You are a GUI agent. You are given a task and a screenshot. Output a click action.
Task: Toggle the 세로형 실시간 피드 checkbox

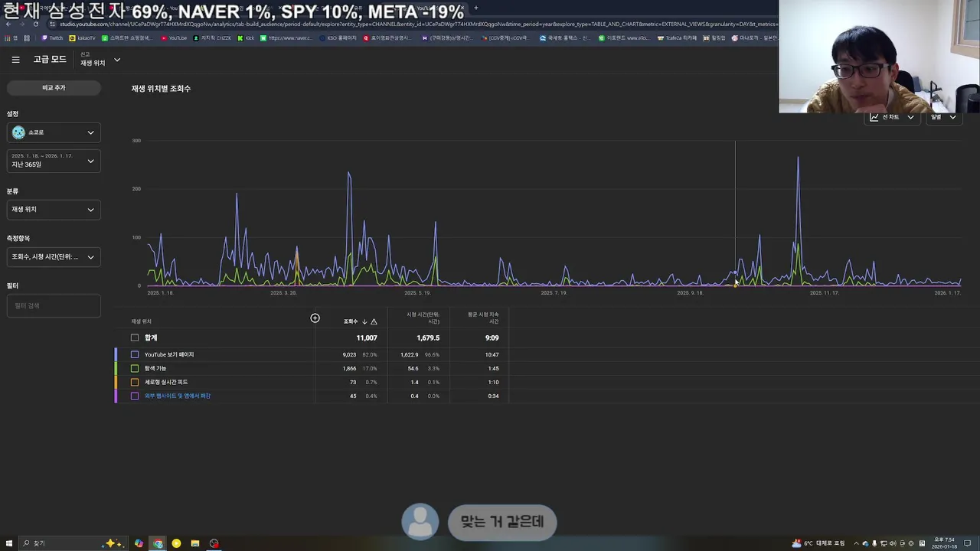click(x=135, y=382)
